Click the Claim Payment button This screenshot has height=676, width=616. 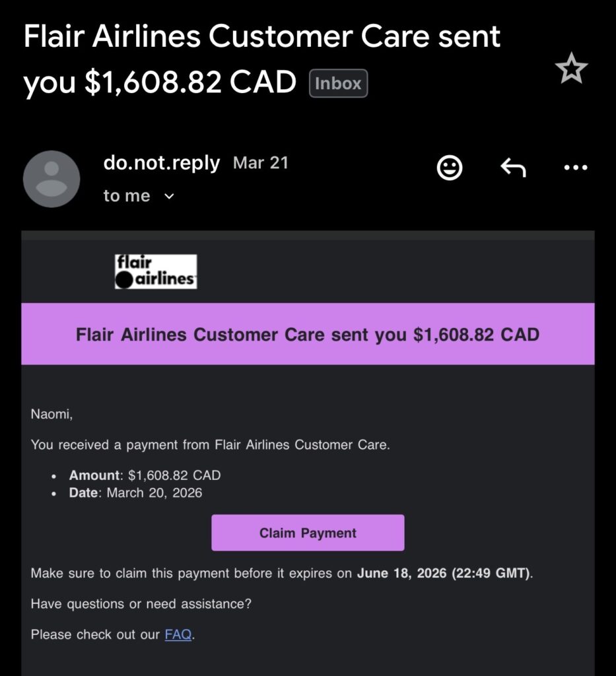pyautogui.click(x=307, y=533)
